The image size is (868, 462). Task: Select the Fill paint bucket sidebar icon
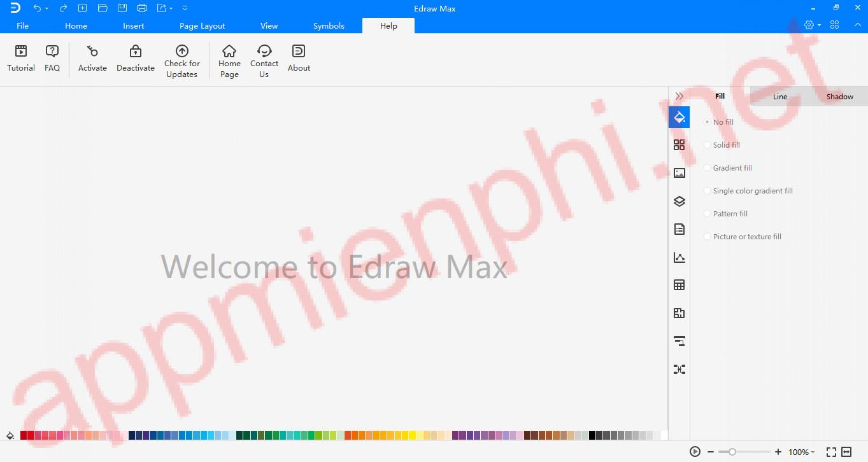tap(679, 117)
